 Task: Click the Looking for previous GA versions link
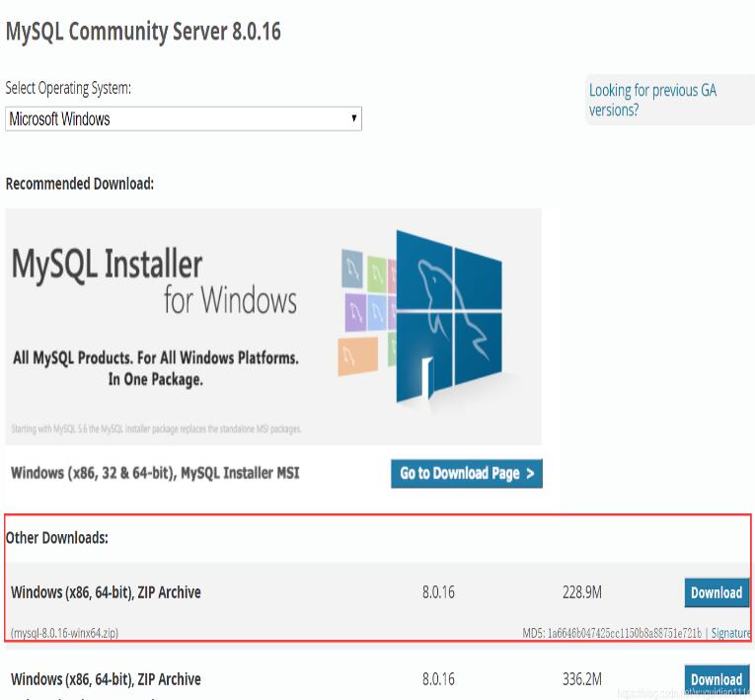tap(652, 100)
